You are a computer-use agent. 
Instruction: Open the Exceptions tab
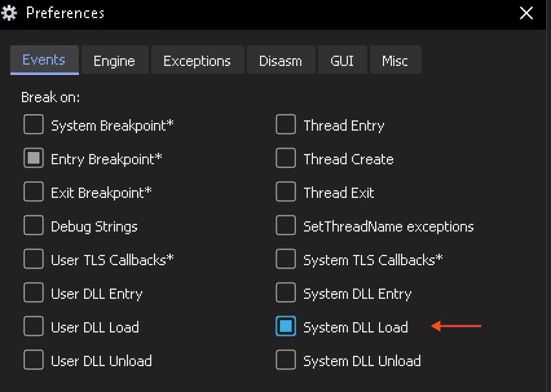click(x=197, y=61)
